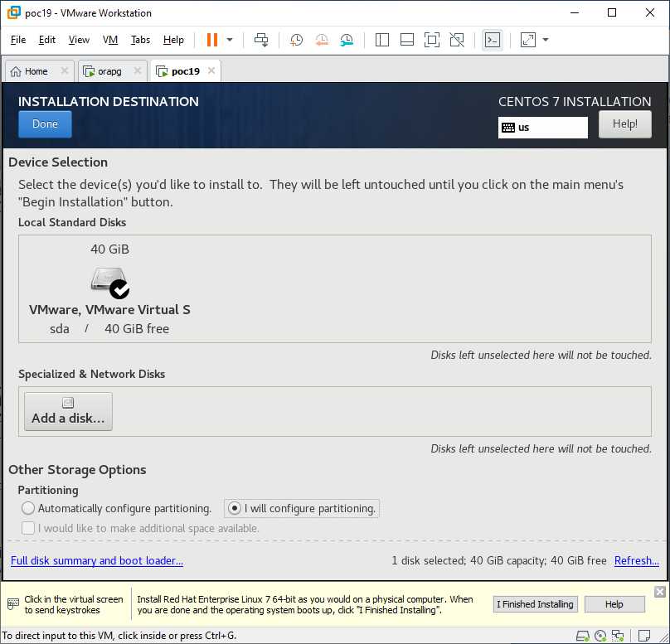This screenshot has height=644, width=670.
Task: Click the Help! button in the installer header
Action: pos(625,124)
